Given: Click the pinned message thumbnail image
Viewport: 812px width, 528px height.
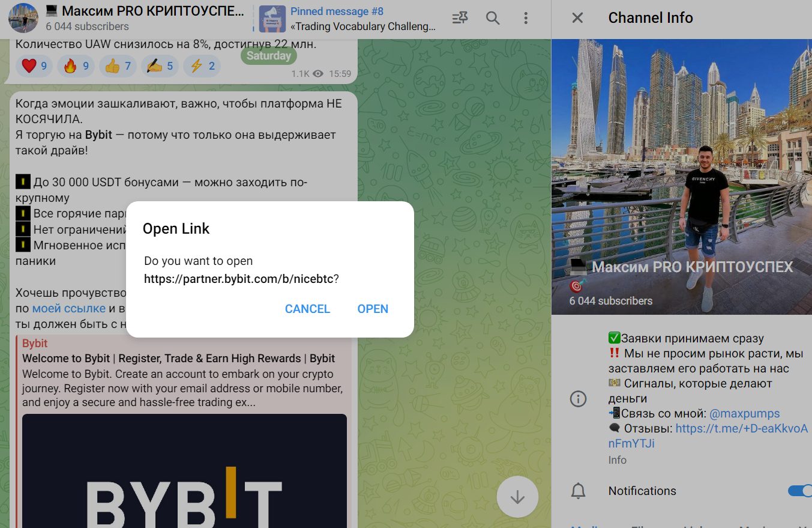Looking at the screenshot, I should point(272,19).
